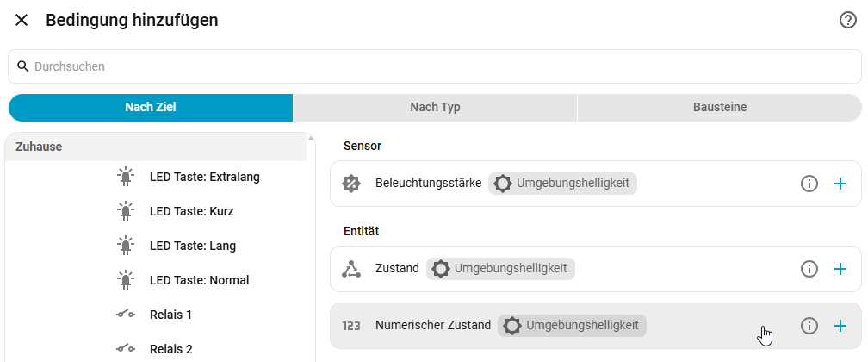Click brightness icon in Zustand chip
Viewport: 868px width, 362px height.
[x=441, y=269]
